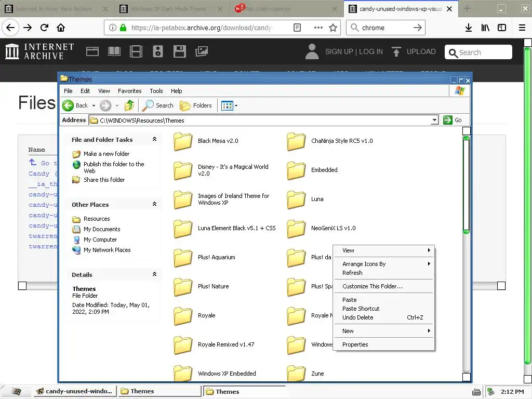
Task: Click the browser back arrow button
Action: tap(10, 28)
